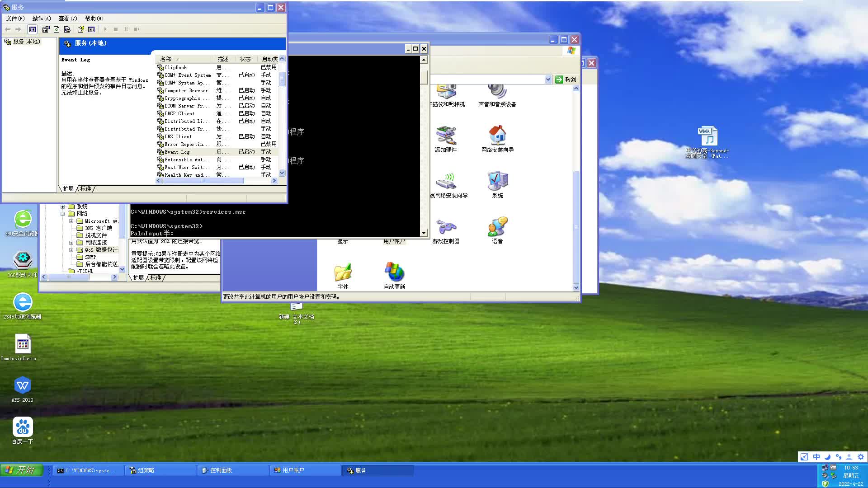Select the Event Log service row

[x=217, y=152]
